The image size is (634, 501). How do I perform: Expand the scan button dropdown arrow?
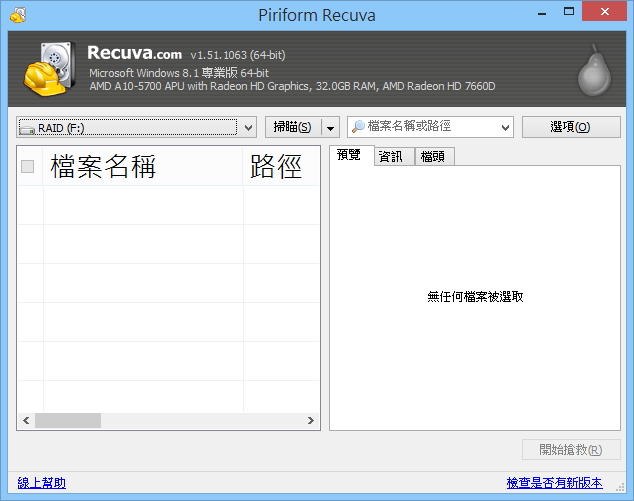tap(330, 127)
